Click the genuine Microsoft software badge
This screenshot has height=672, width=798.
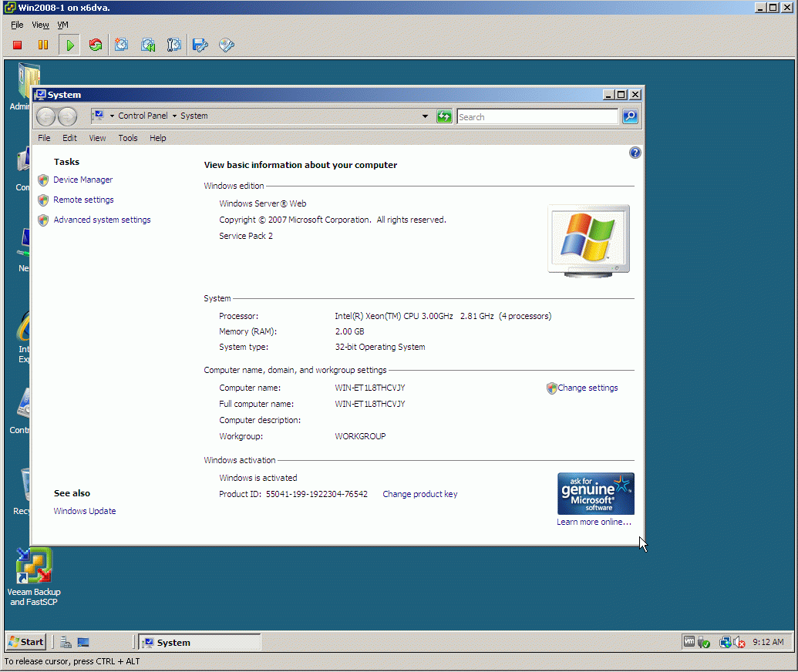[x=595, y=493]
